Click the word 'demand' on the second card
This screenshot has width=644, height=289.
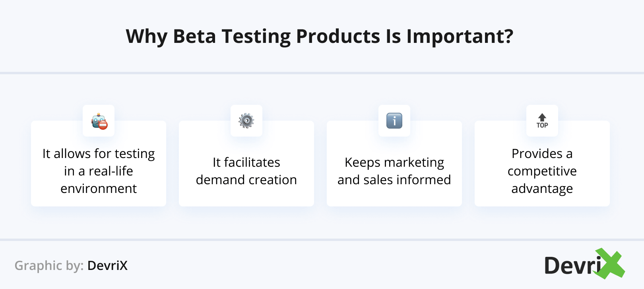tap(221, 180)
